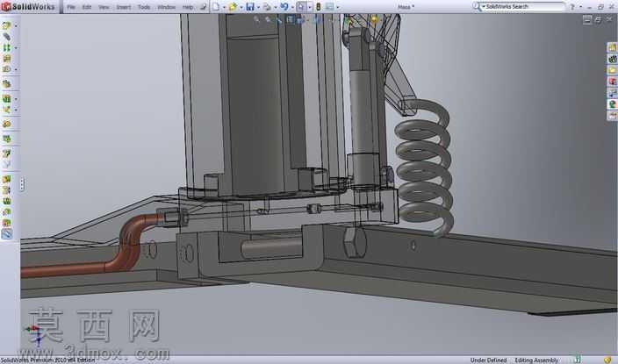The width and height of the screenshot is (618, 364).
Task: Click the Bill of Materials icon
Action: 6,139
